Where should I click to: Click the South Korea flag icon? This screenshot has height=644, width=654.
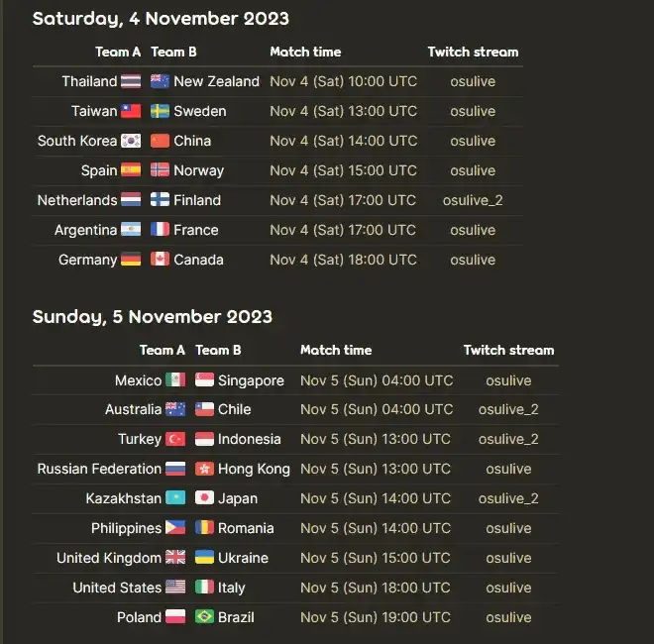click(131, 141)
